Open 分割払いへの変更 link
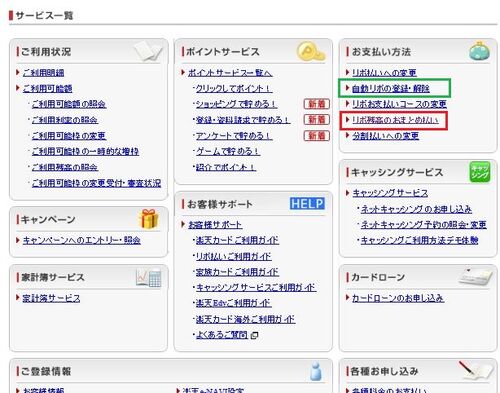Image resolution: width=500 pixels, height=393 pixels. (x=386, y=136)
